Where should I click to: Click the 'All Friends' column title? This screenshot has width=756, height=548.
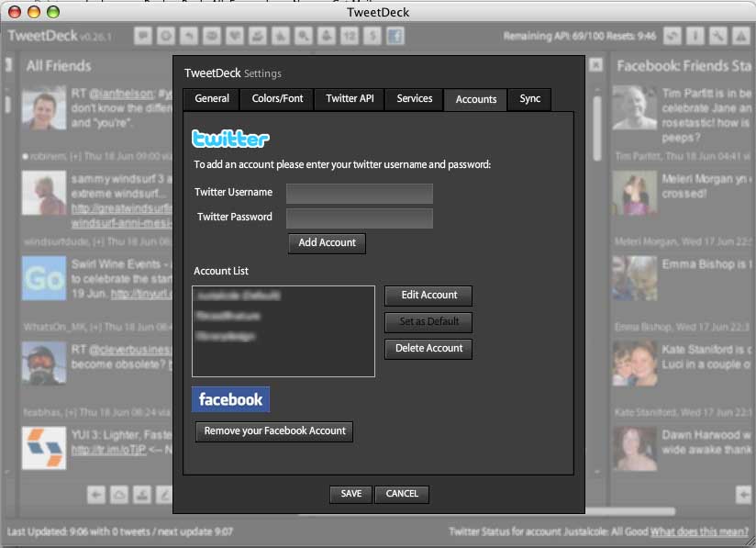click(x=59, y=65)
